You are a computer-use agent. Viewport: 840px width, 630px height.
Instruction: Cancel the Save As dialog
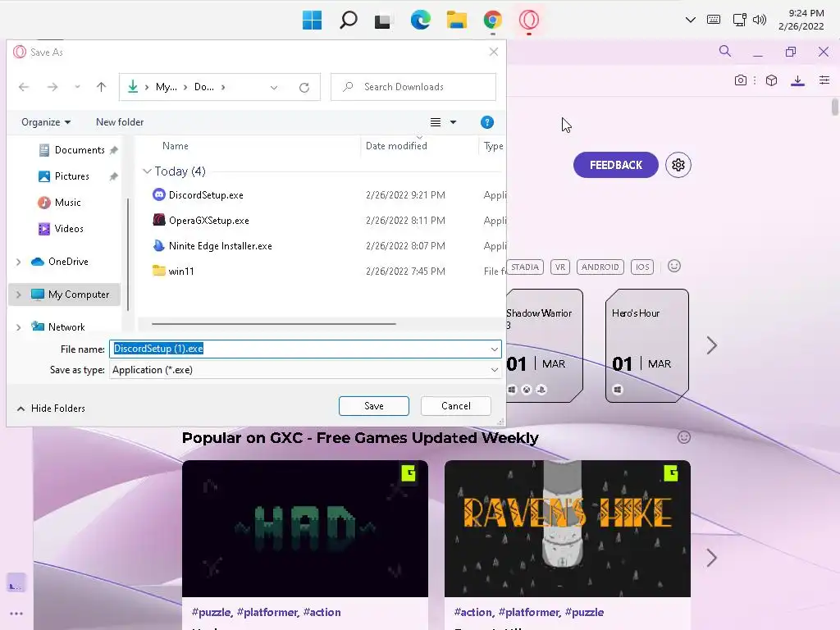[x=456, y=406]
